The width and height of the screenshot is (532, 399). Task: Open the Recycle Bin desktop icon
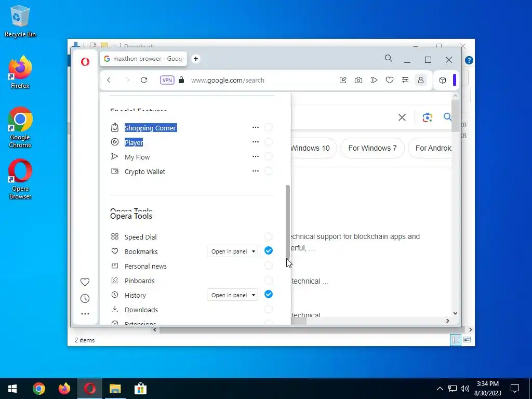20,21
